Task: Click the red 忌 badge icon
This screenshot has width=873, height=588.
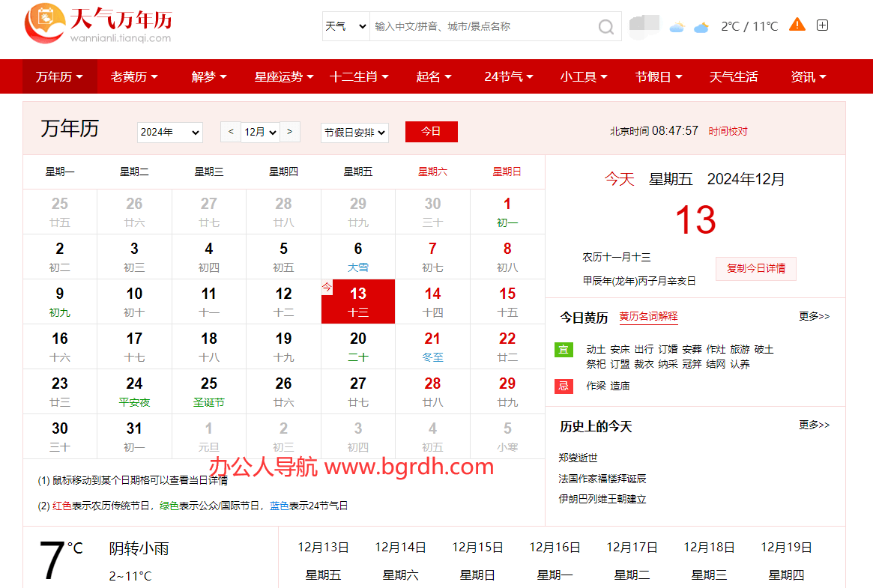Action: point(564,386)
